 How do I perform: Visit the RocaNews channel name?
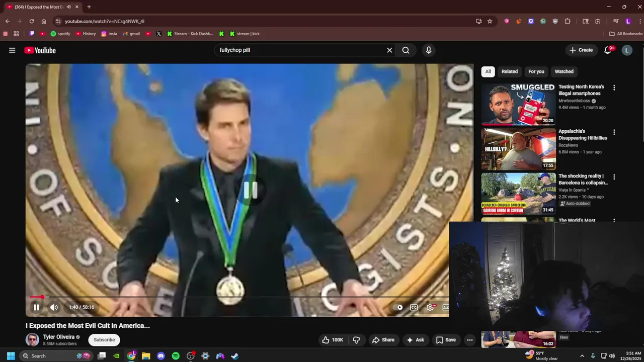pyautogui.click(x=569, y=145)
